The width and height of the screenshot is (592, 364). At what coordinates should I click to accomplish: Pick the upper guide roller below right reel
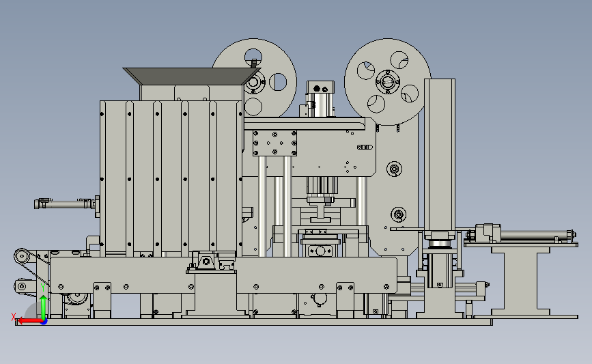pos(394,169)
